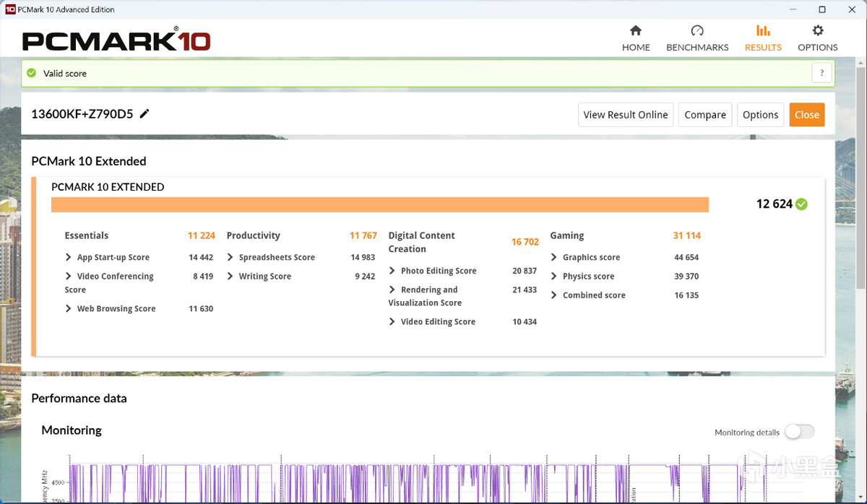Click the orange overall score progress bar

point(380,205)
